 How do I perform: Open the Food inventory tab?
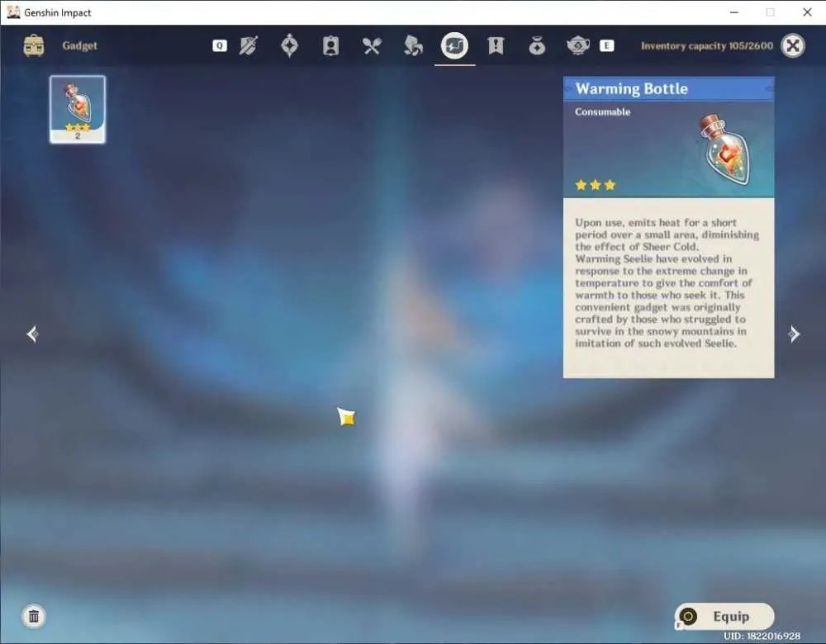click(372, 46)
